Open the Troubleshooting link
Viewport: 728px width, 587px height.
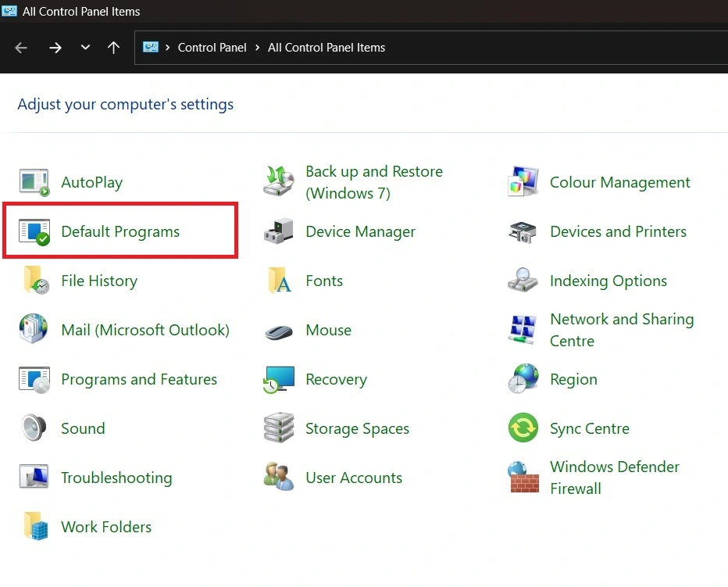(116, 478)
